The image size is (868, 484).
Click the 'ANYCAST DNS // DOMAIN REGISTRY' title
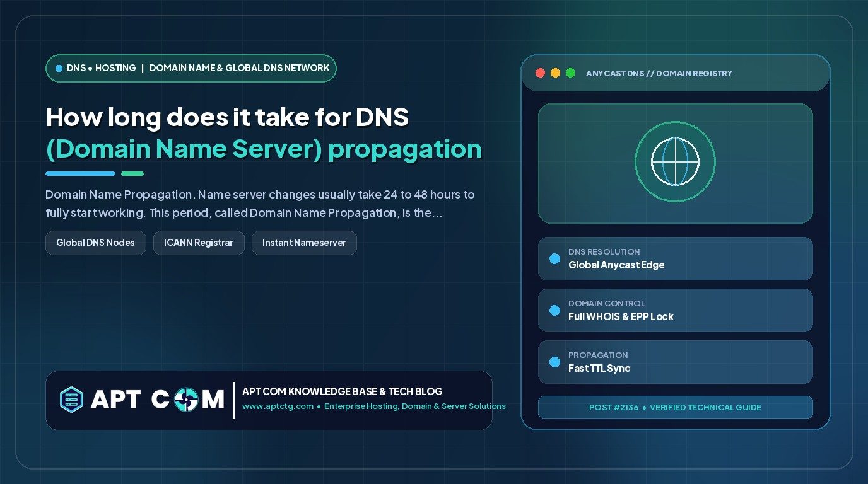point(659,74)
